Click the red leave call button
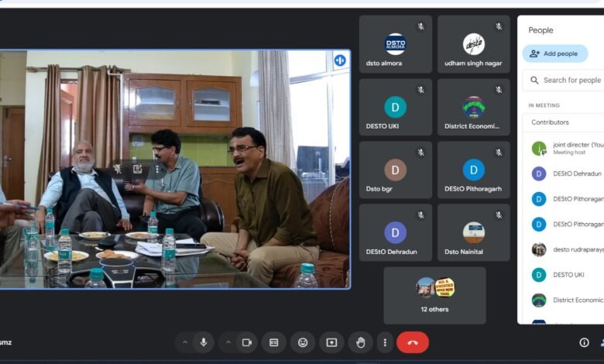The image size is (604, 364). 413,342
